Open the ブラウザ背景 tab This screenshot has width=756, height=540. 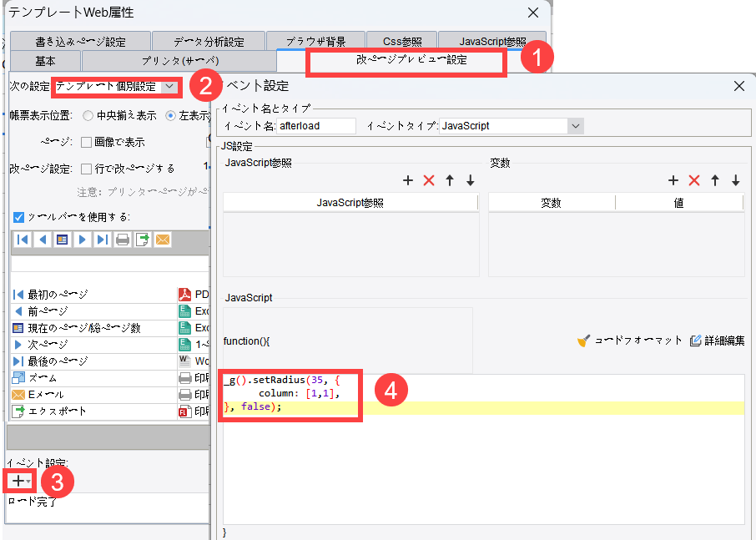pyautogui.click(x=315, y=42)
